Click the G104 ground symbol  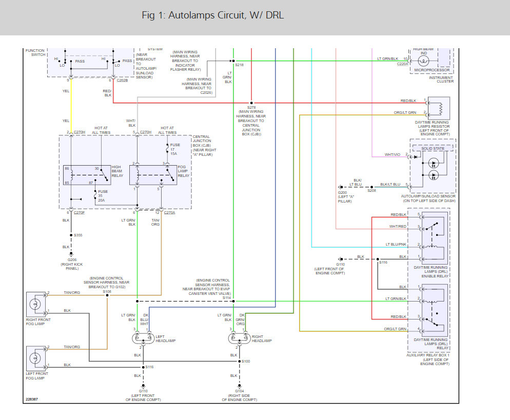240,386
